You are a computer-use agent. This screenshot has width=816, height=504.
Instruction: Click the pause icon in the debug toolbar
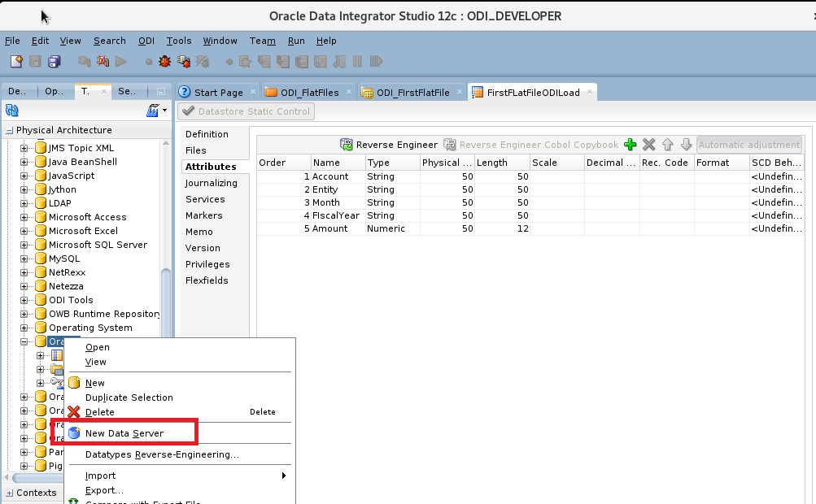[356, 61]
